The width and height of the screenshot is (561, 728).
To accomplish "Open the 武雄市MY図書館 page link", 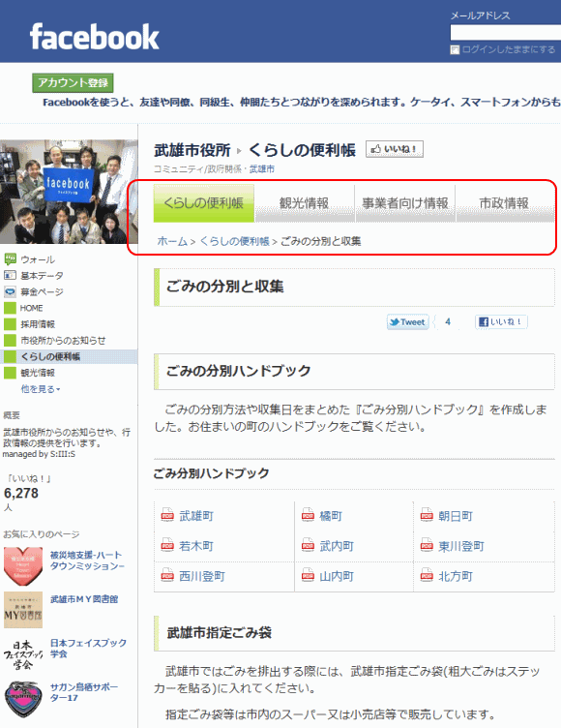I will pyautogui.click(x=84, y=599).
